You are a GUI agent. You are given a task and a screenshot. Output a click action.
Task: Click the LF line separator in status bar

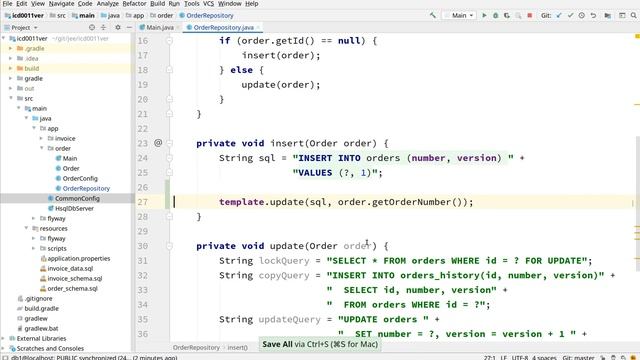504,358
